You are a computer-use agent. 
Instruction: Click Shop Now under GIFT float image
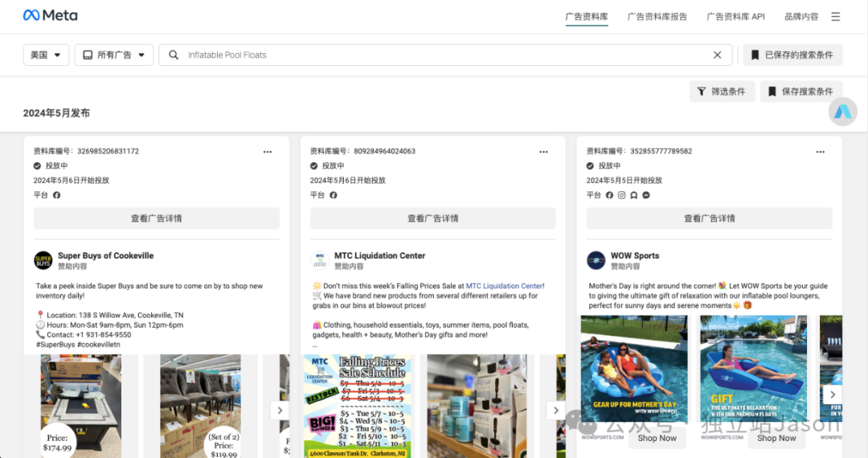click(x=776, y=438)
